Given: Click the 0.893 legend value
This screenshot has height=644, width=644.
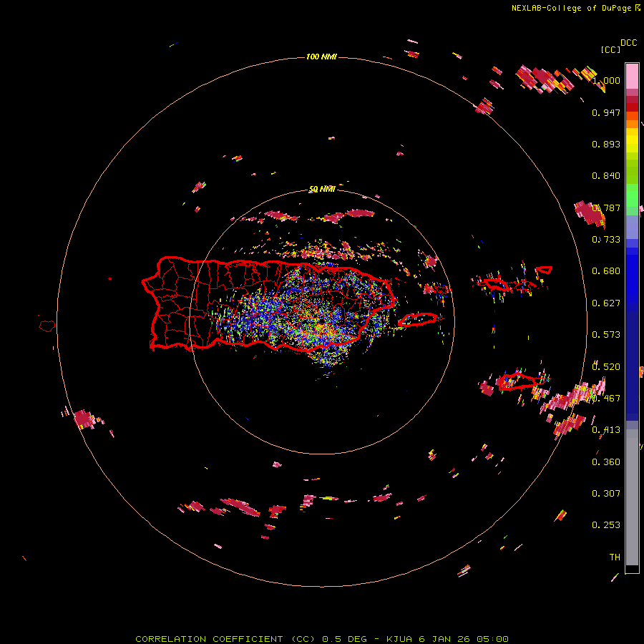Looking at the screenshot, I should click(606, 144).
